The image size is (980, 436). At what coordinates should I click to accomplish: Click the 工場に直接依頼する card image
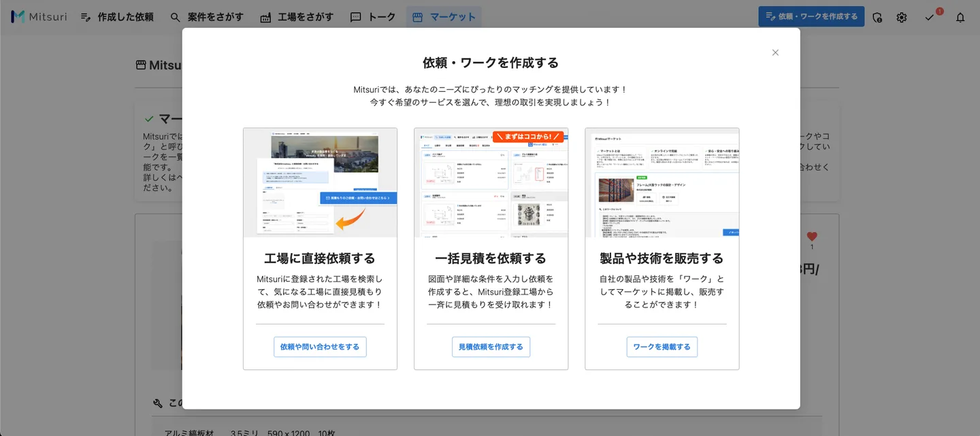pyautogui.click(x=320, y=183)
